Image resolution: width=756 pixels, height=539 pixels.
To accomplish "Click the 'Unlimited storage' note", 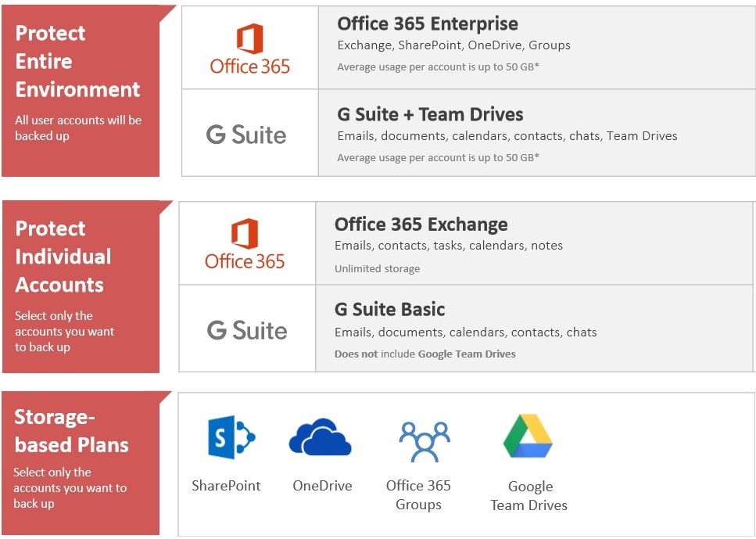I will [x=377, y=269].
